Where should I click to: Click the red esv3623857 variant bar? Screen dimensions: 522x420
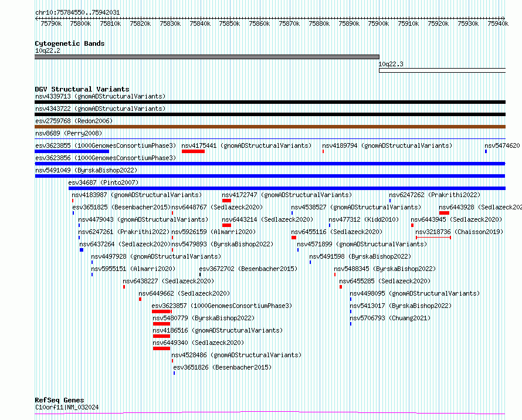pyautogui.click(x=162, y=311)
